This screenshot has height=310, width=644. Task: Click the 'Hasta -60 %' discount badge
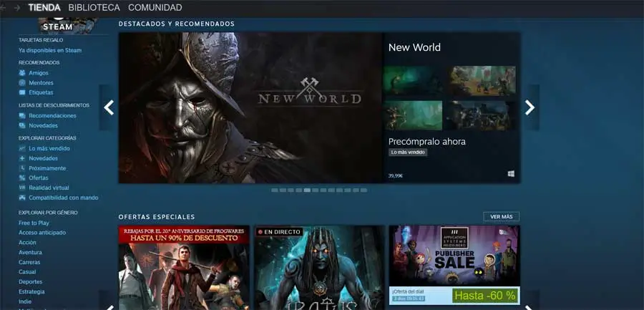tap(484, 295)
